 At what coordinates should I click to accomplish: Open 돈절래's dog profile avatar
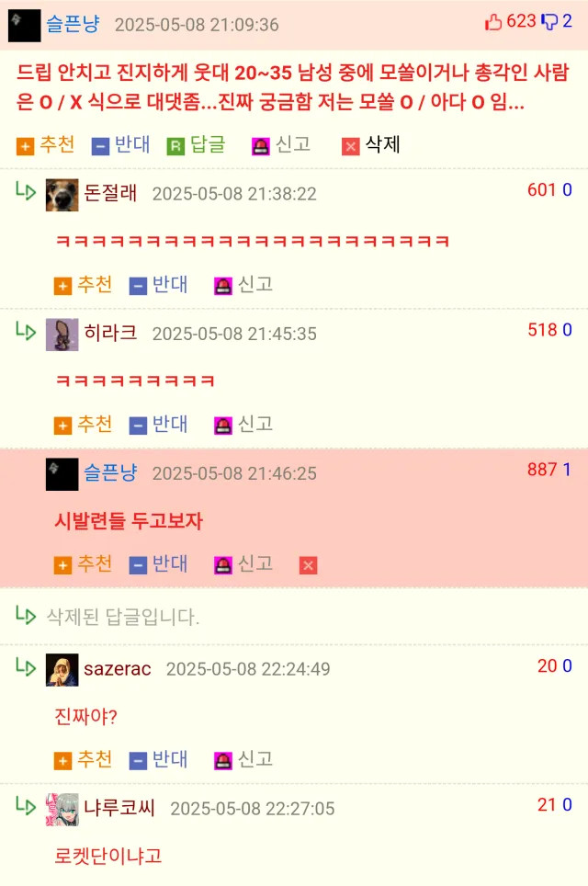pos(62,195)
